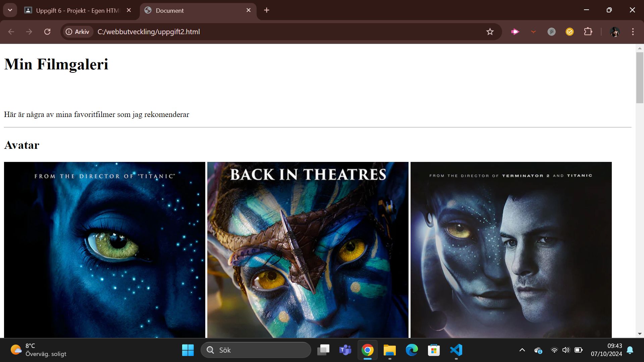Go forward to the next page
644x362 pixels.
click(x=29, y=32)
